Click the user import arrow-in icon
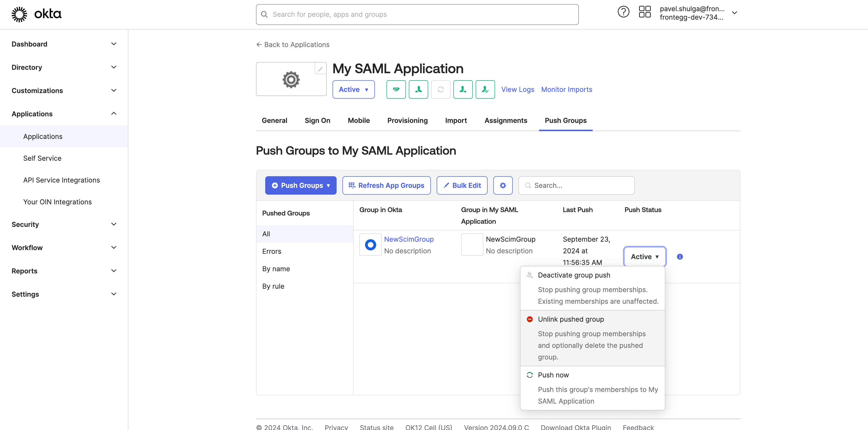Image resolution: width=868 pixels, height=430 pixels. (418, 89)
